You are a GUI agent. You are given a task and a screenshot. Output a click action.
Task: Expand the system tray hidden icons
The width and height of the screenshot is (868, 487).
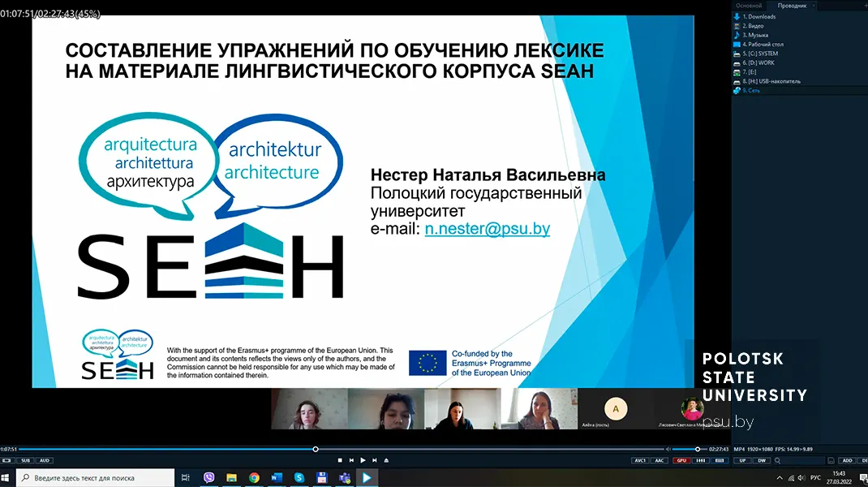click(780, 477)
